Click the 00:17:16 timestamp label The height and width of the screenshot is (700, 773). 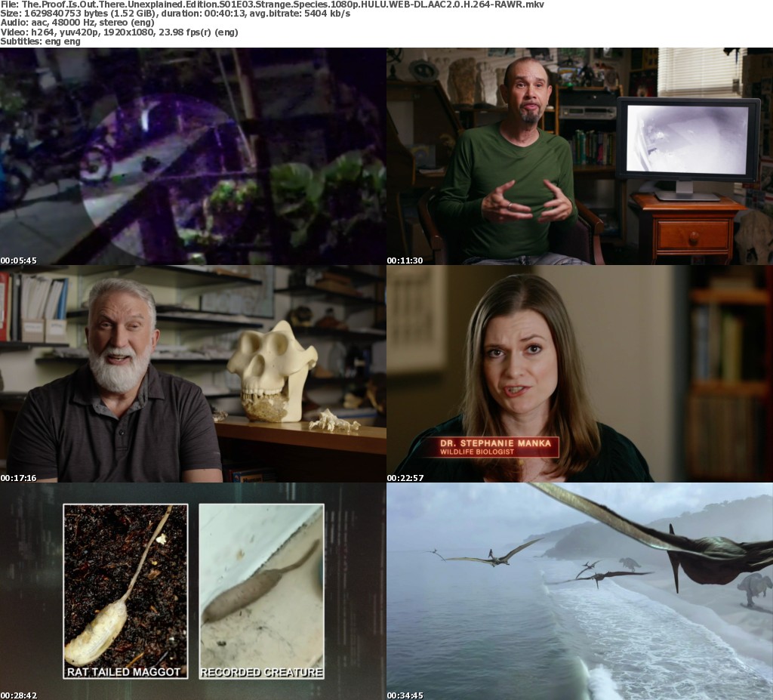coord(19,478)
